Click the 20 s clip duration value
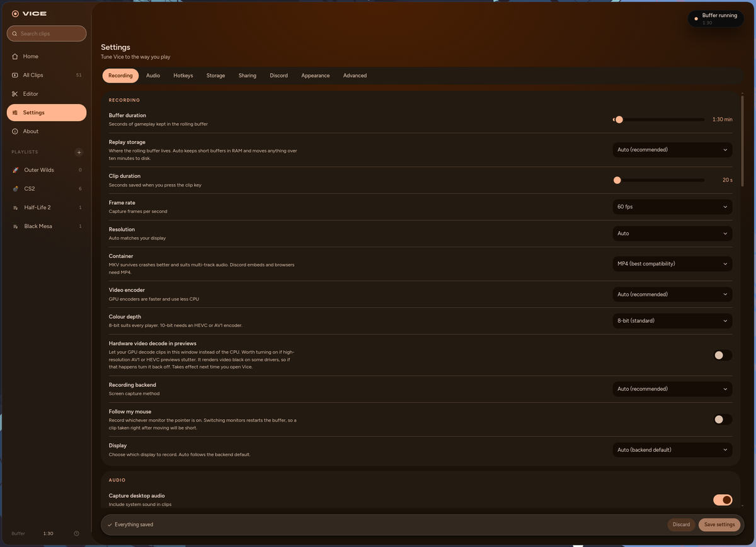The width and height of the screenshot is (756, 547). click(728, 180)
